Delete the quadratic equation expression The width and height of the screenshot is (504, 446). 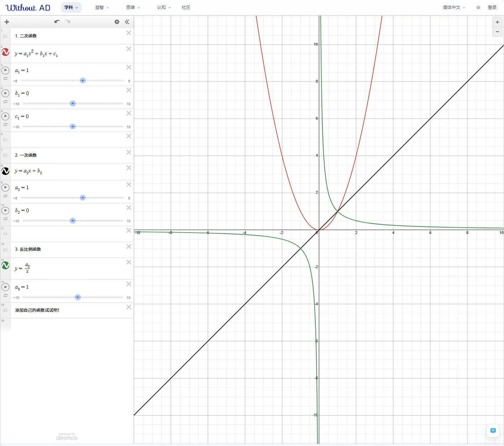tap(129, 49)
